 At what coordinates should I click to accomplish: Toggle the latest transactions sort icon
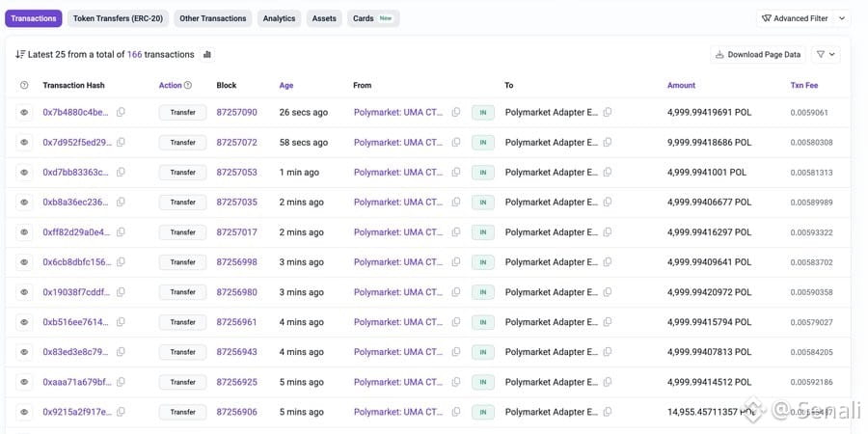click(20, 54)
